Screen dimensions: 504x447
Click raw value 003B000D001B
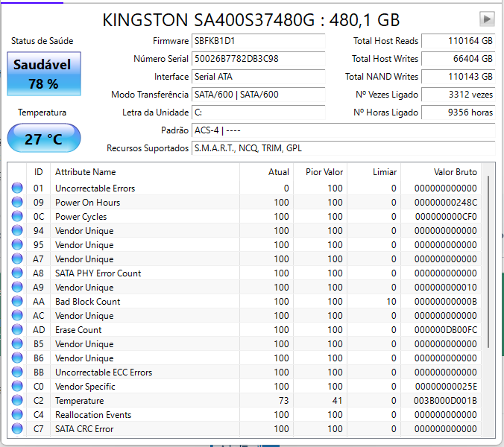[x=445, y=401]
